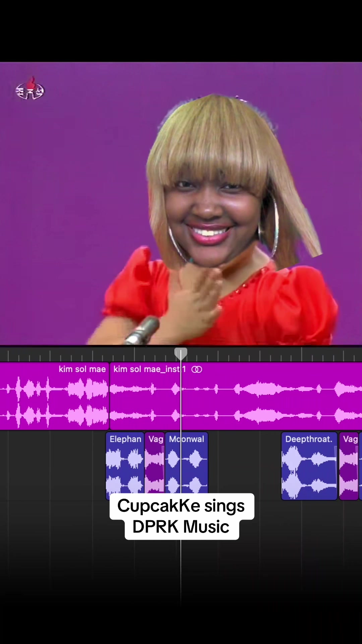Select the 'kim sol mae' audio region
This screenshot has height=644, width=362.
(x=54, y=396)
